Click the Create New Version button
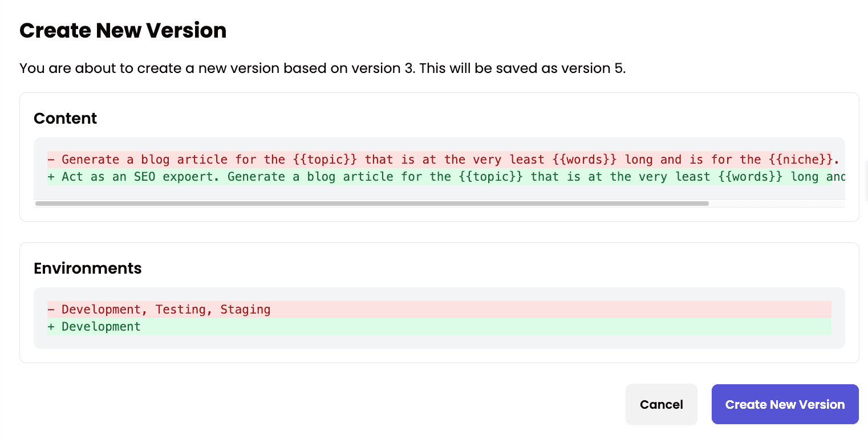This screenshot has width=868, height=435. [x=785, y=404]
